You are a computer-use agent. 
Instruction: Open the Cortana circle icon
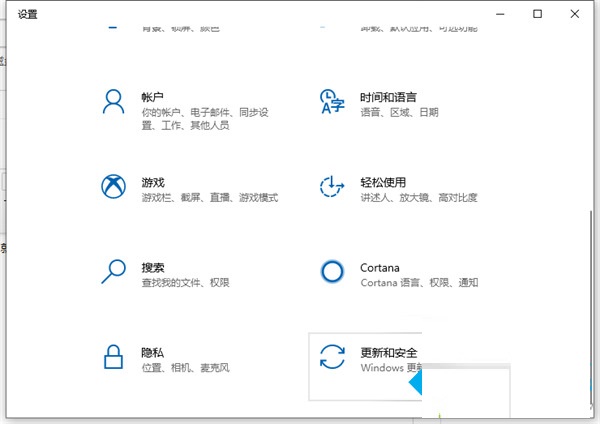[332, 271]
